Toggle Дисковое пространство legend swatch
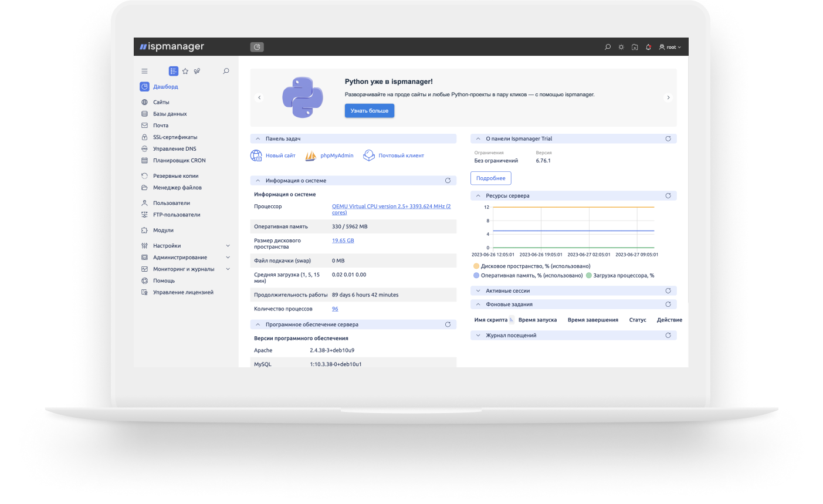The height and width of the screenshot is (504, 823). [x=476, y=266]
